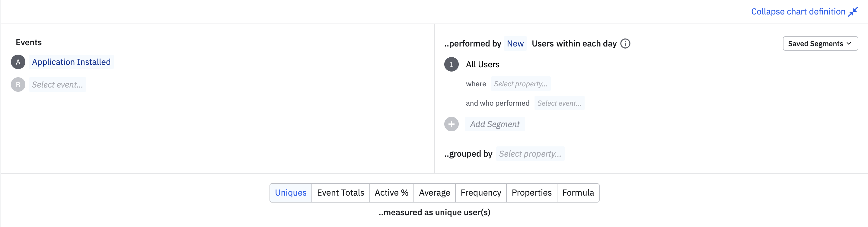Viewport: 868px width, 227px height.
Task: Change the New users type selector
Action: coord(515,43)
